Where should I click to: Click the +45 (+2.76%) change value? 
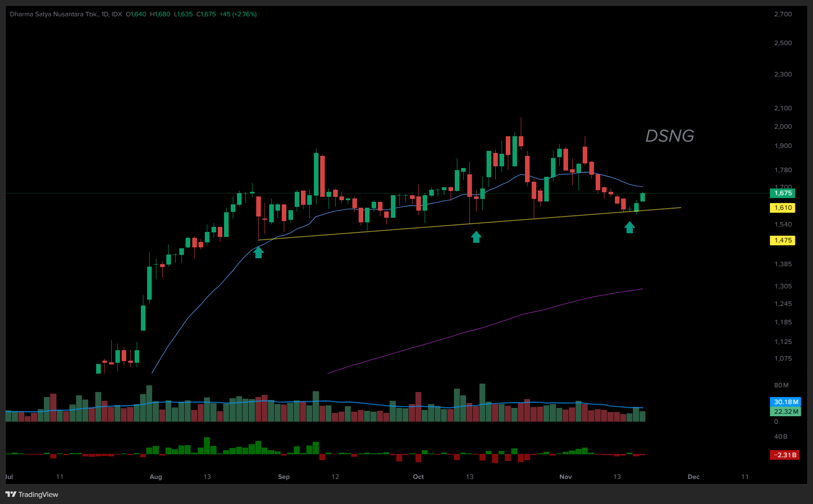pyautogui.click(x=238, y=14)
